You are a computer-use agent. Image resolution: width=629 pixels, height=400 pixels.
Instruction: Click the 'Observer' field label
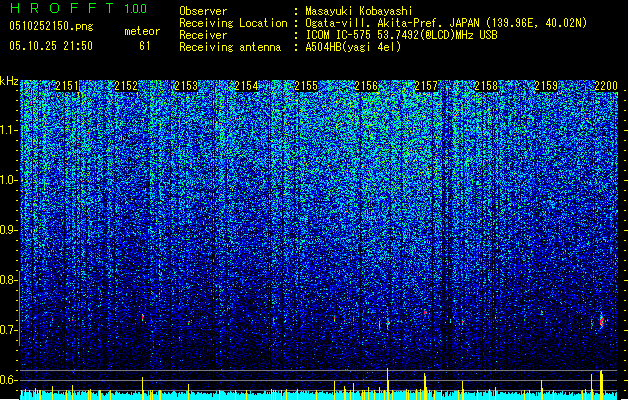point(203,11)
